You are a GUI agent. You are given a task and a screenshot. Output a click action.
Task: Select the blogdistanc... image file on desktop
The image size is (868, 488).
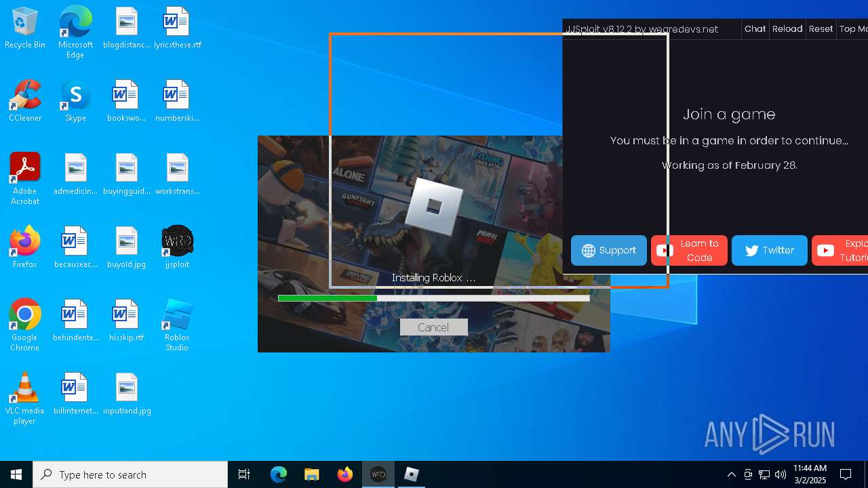tap(126, 28)
